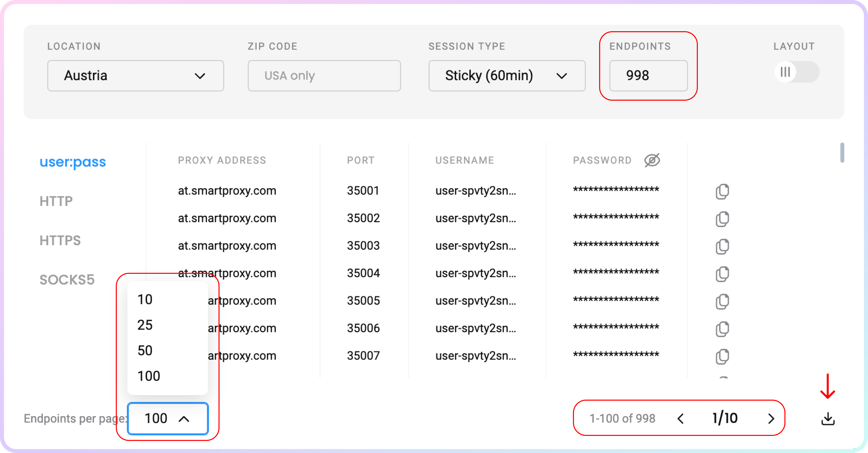Click the endpoint list scrollbar thumb

pos(842,153)
